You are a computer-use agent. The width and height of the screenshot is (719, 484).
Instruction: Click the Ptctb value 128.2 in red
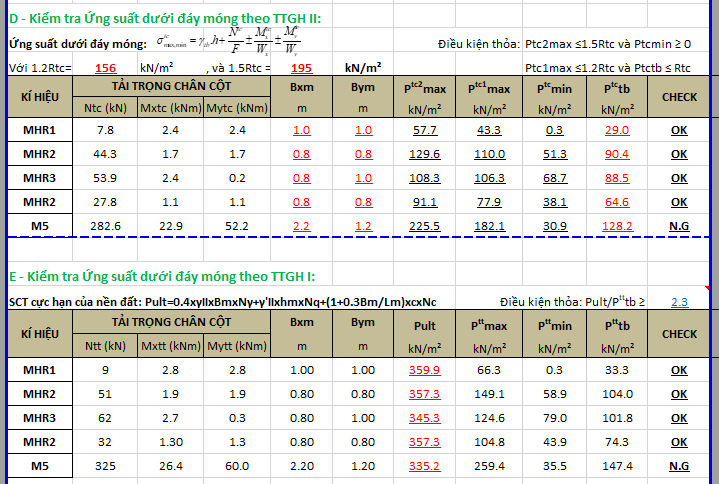click(617, 226)
